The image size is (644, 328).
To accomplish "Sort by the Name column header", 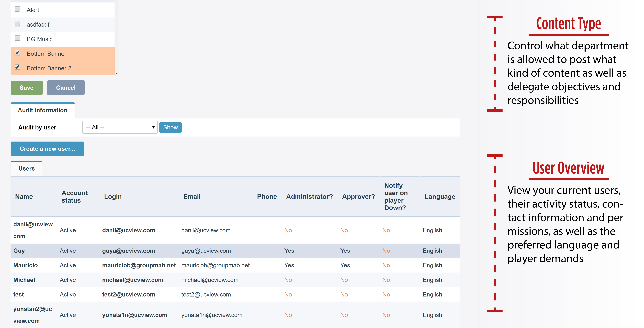I will [24, 197].
